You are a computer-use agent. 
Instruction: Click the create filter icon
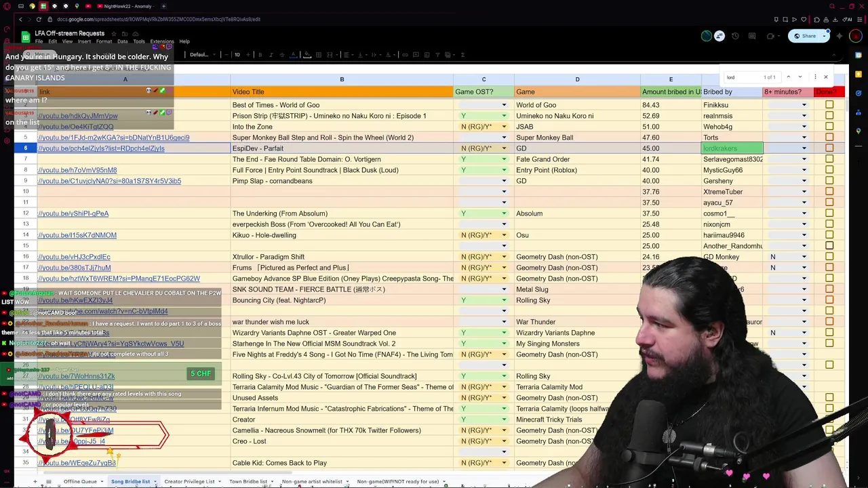coord(437,55)
